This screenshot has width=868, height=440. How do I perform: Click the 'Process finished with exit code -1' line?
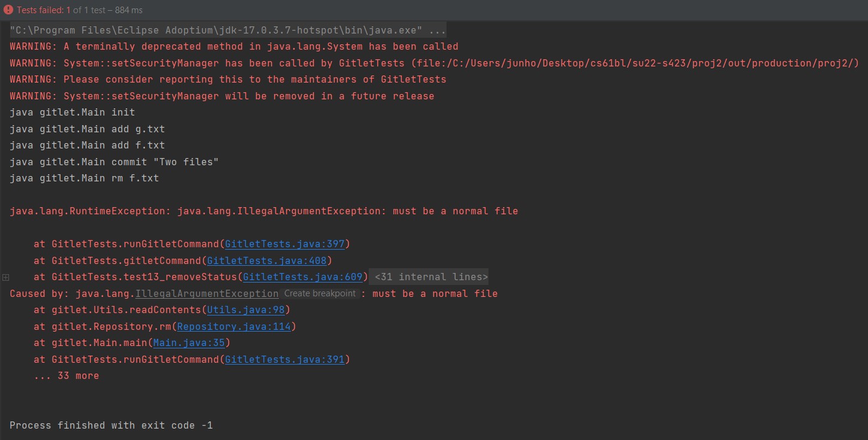(x=111, y=426)
